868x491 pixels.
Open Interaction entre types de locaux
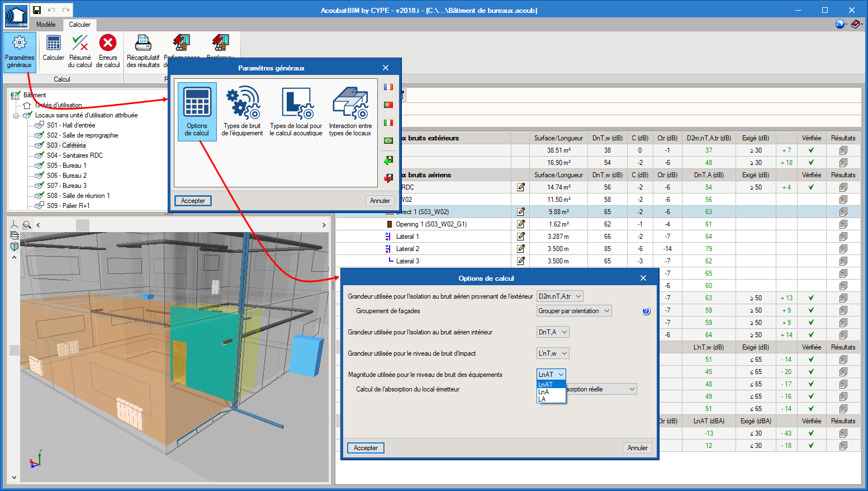350,111
